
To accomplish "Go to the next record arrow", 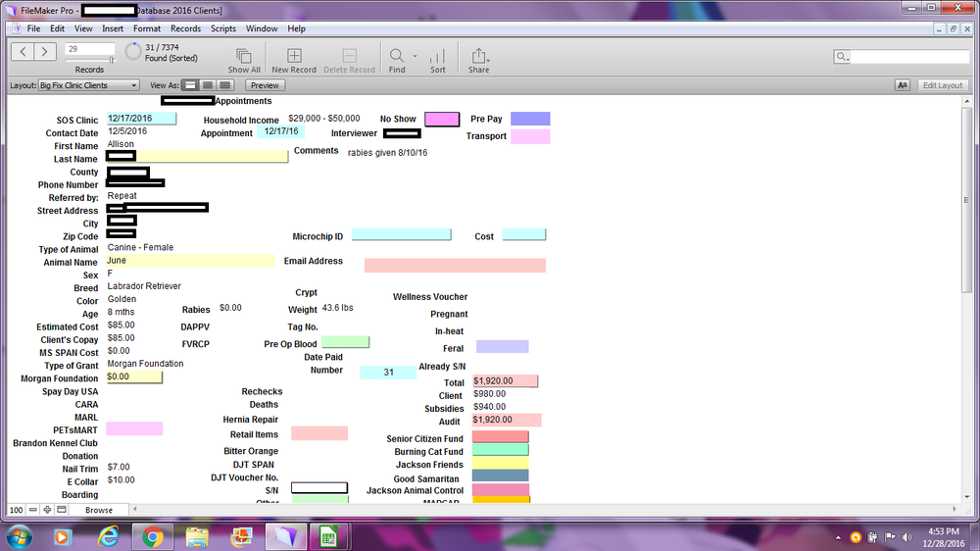I will 44,51.
